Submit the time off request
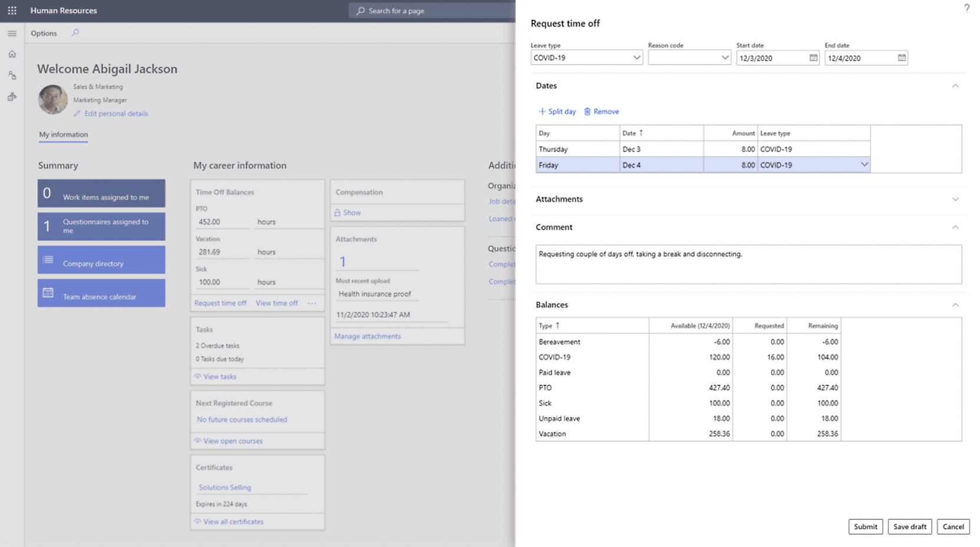The height and width of the screenshot is (547, 980). pos(865,526)
